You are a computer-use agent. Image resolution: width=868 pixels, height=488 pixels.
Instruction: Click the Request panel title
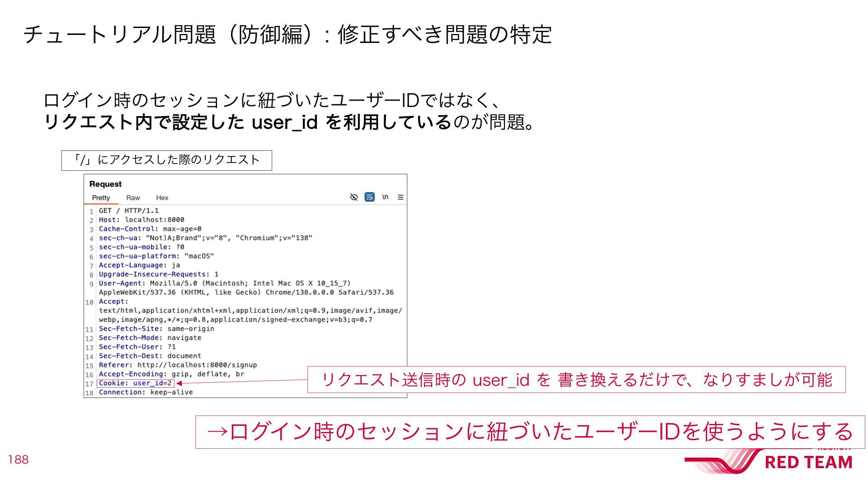105,184
